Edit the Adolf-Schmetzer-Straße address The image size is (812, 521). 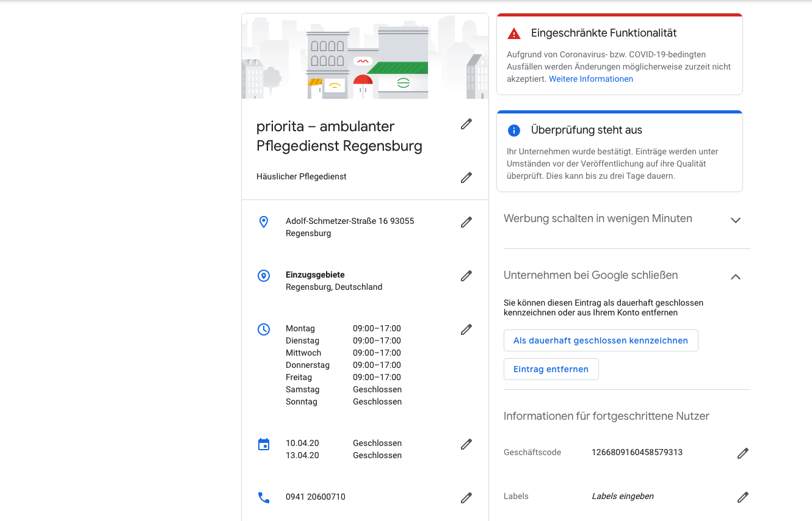point(466,222)
